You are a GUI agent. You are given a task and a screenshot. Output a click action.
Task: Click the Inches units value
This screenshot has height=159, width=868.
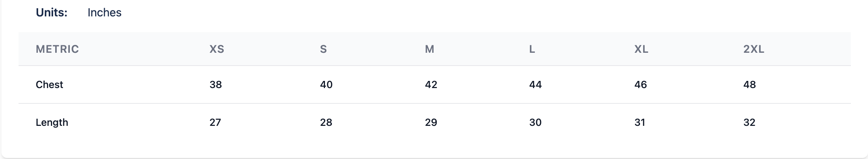point(104,12)
